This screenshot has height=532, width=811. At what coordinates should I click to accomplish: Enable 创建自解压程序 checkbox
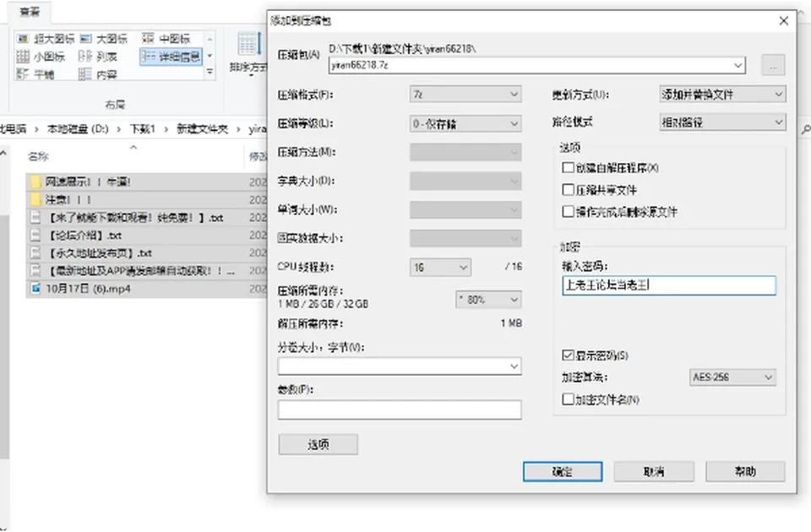click(x=568, y=167)
